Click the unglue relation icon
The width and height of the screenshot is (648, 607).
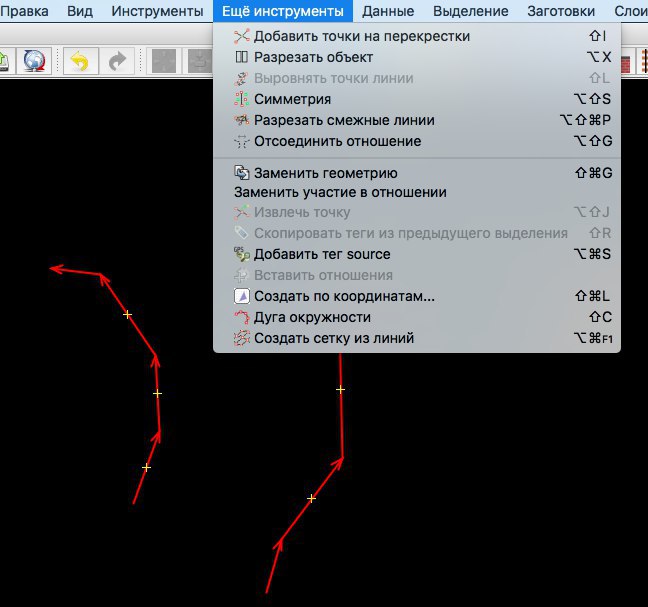242,141
